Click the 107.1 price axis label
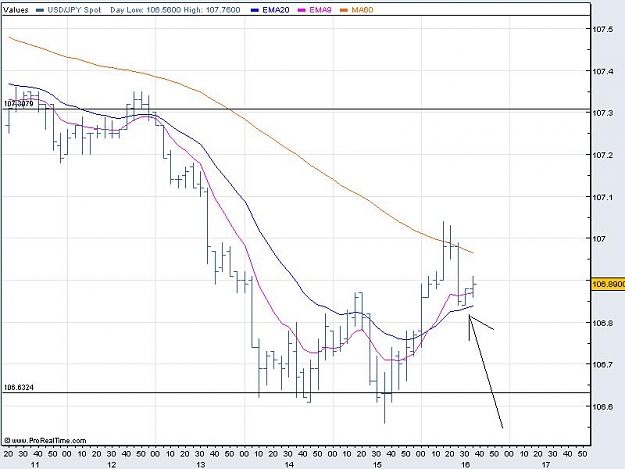Screen dimensions: 625x469 tap(602, 197)
